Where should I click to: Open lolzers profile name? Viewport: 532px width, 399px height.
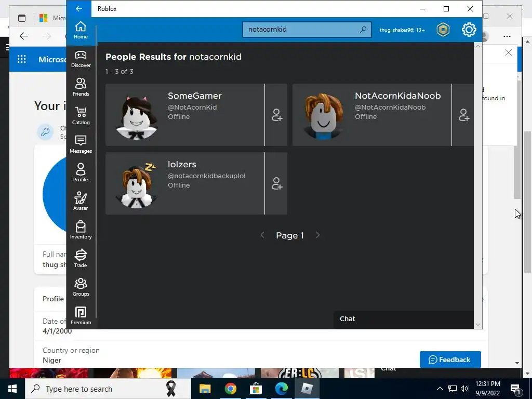[x=182, y=164]
